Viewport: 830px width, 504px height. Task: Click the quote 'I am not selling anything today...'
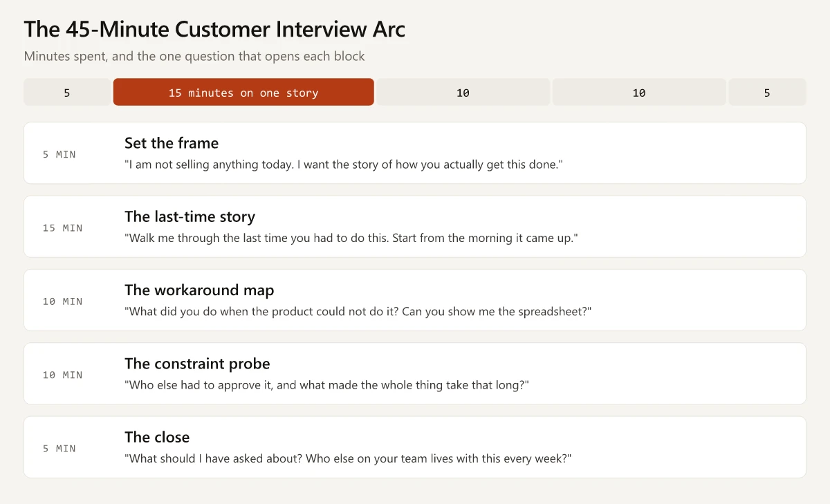344,165
